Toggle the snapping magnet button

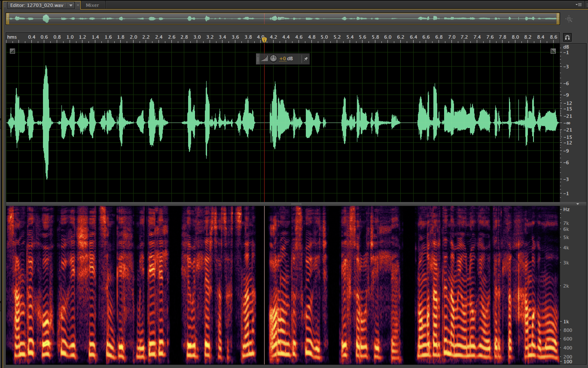click(x=567, y=37)
